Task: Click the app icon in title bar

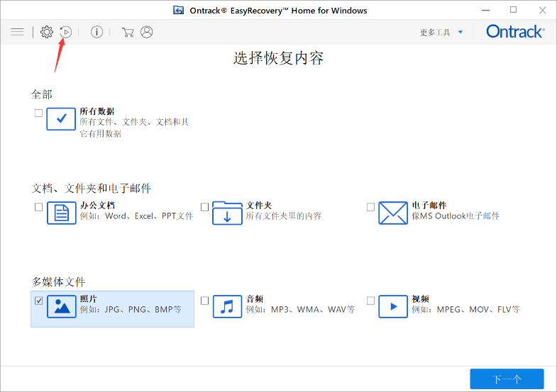Action: [178, 11]
